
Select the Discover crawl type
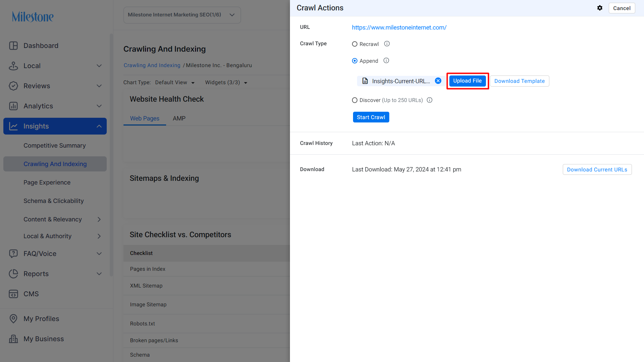click(355, 100)
